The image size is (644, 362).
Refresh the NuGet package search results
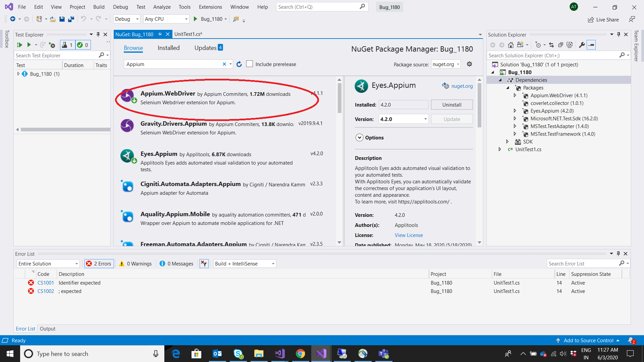coord(239,64)
